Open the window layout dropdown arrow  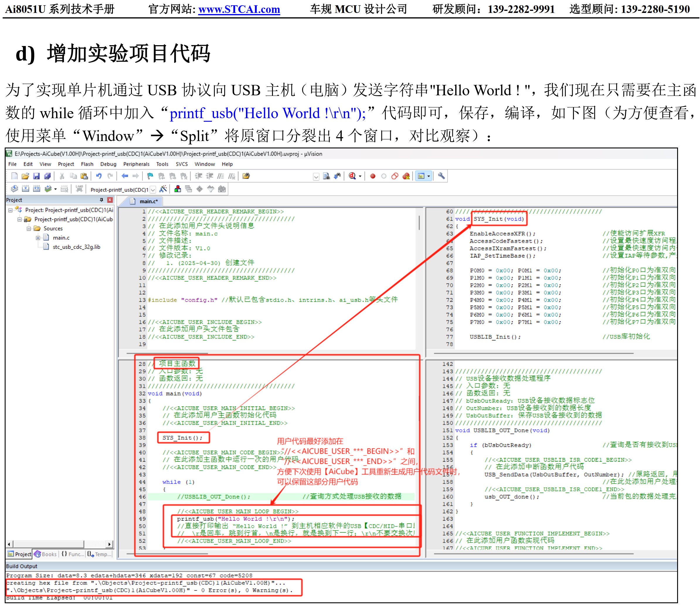(x=429, y=177)
